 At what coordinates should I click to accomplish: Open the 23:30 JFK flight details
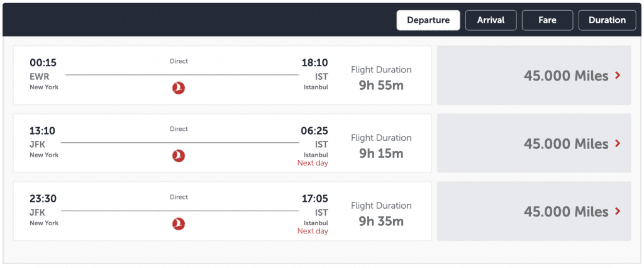[222, 211]
